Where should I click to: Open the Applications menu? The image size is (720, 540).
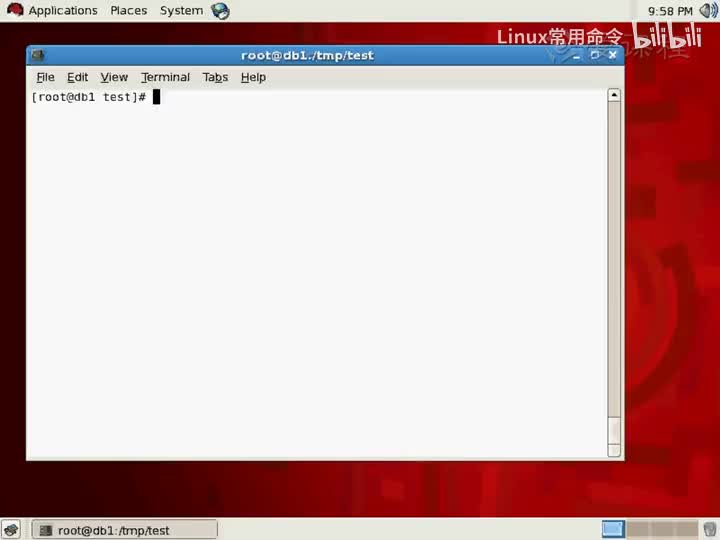(63, 11)
